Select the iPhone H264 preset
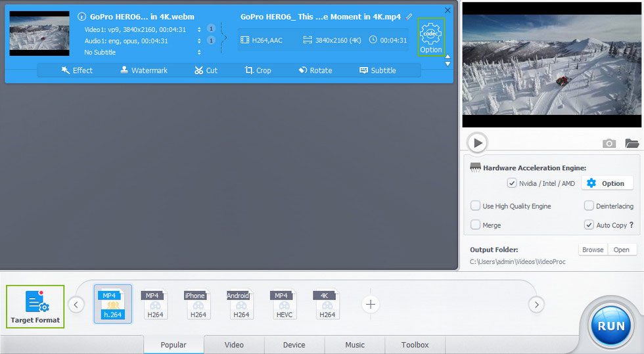The height and width of the screenshot is (354, 644). (198, 304)
